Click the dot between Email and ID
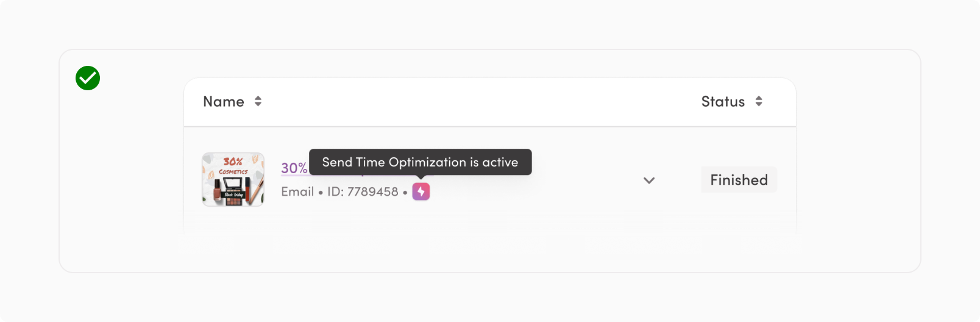The image size is (980, 322). coord(321,193)
